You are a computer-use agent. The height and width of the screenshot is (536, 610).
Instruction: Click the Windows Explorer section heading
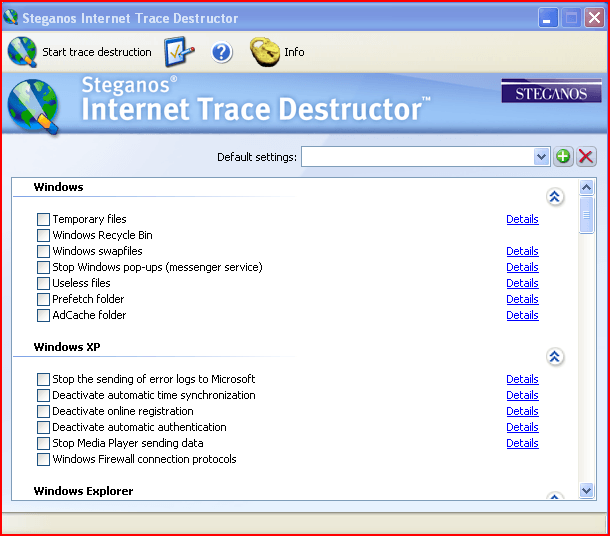[x=83, y=491]
